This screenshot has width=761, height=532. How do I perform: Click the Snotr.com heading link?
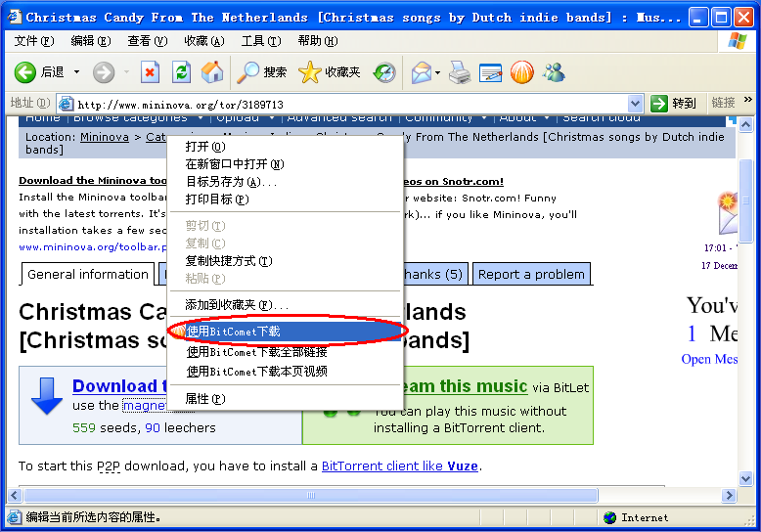[453, 182]
